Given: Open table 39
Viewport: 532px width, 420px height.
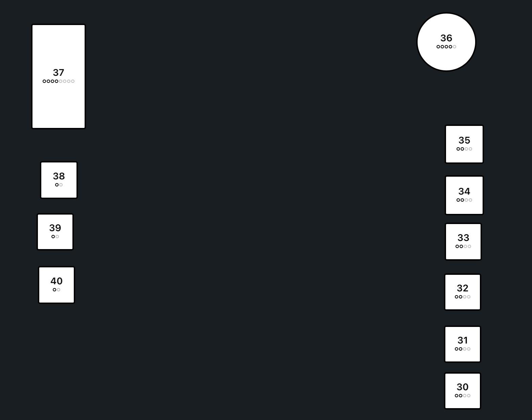Looking at the screenshot, I should (55, 232).
